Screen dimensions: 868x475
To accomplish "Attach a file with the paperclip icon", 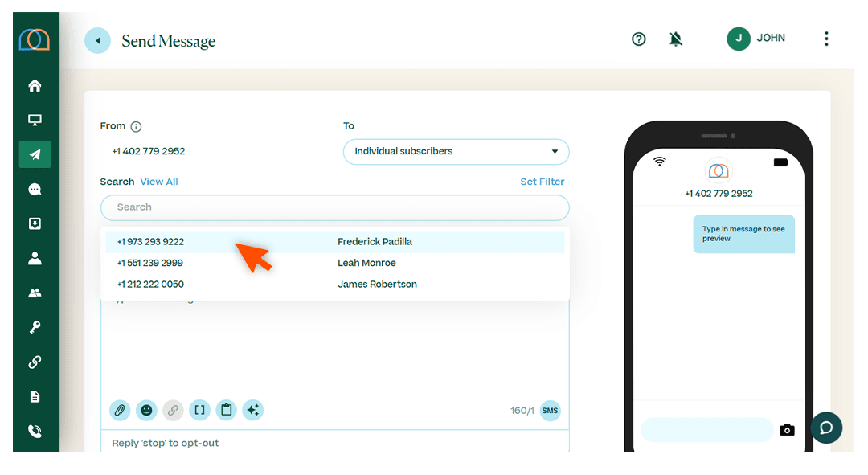I will [120, 410].
